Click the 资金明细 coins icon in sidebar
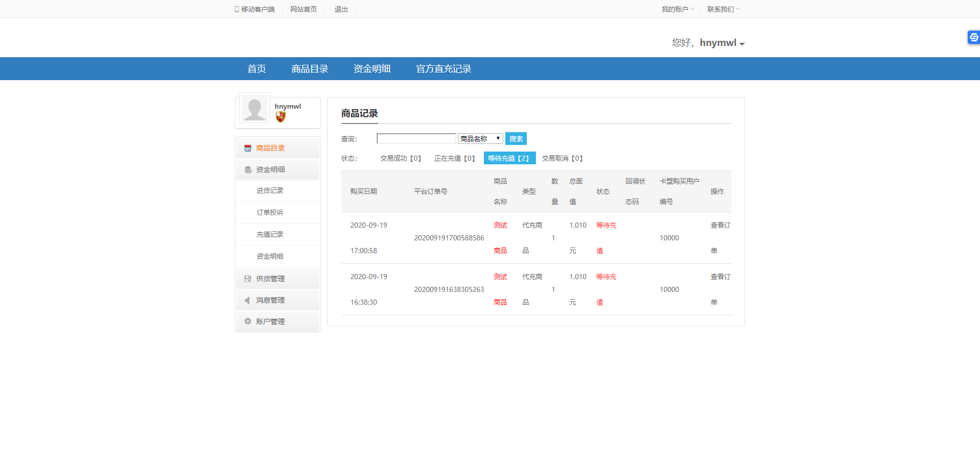980x470 pixels. [248, 169]
